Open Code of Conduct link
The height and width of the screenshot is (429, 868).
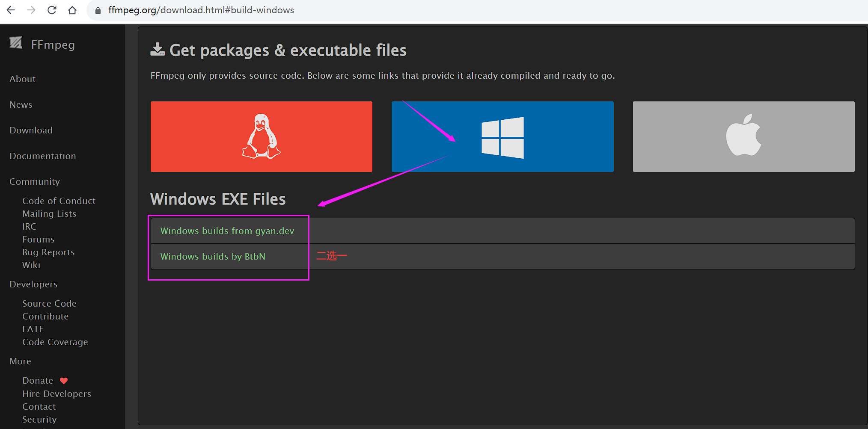[59, 201]
